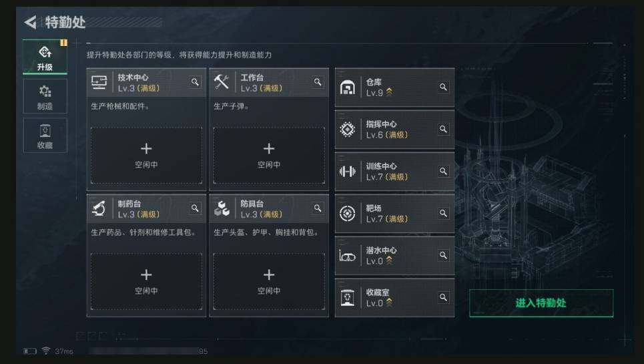Switch to the 升级 tab
The width and height of the screenshot is (644, 364).
point(45,57)
